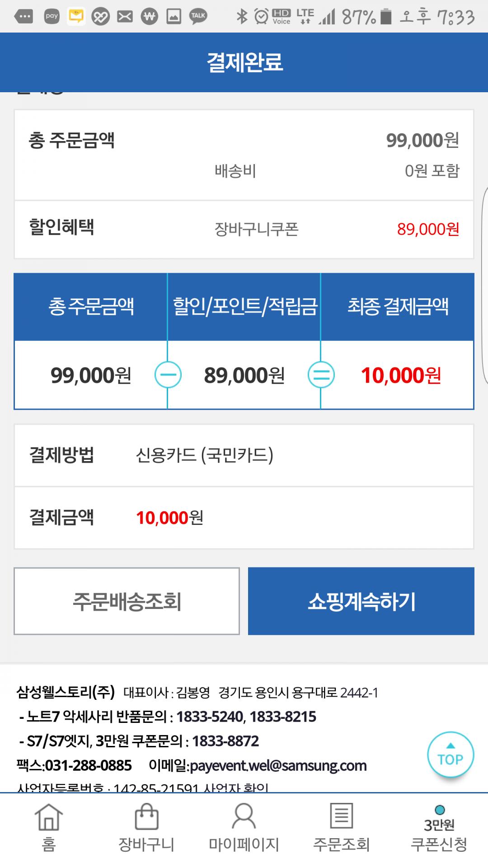Viewport: 488px width, 868px height.
Task: Tap the gallery image notification icon
Action: (x=174, y=17)
